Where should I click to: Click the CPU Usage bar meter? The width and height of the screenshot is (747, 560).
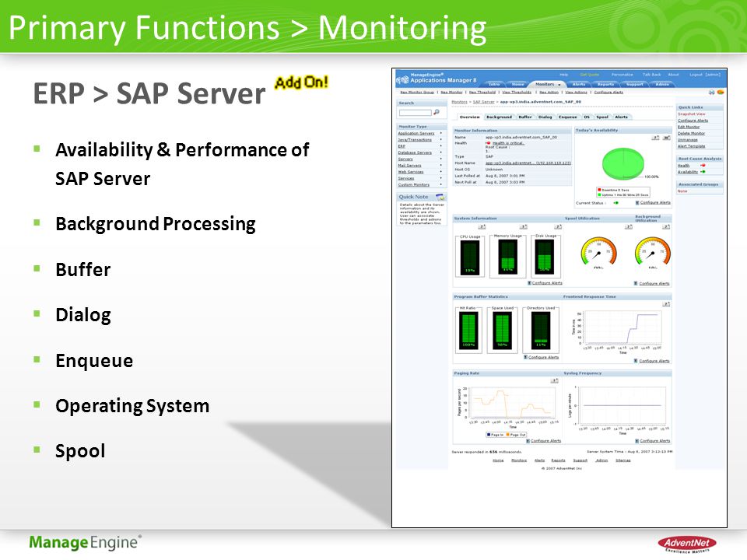470,257
